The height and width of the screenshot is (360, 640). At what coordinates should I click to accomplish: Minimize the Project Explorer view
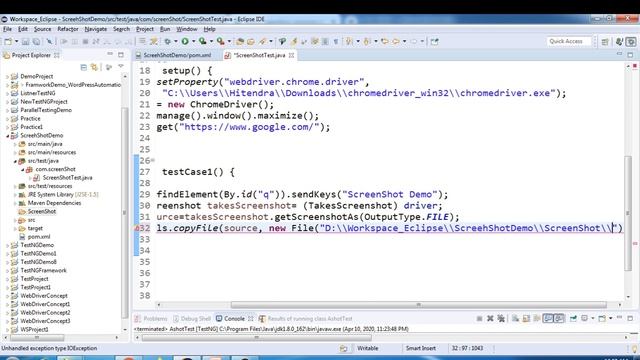(x=110, y=54)
